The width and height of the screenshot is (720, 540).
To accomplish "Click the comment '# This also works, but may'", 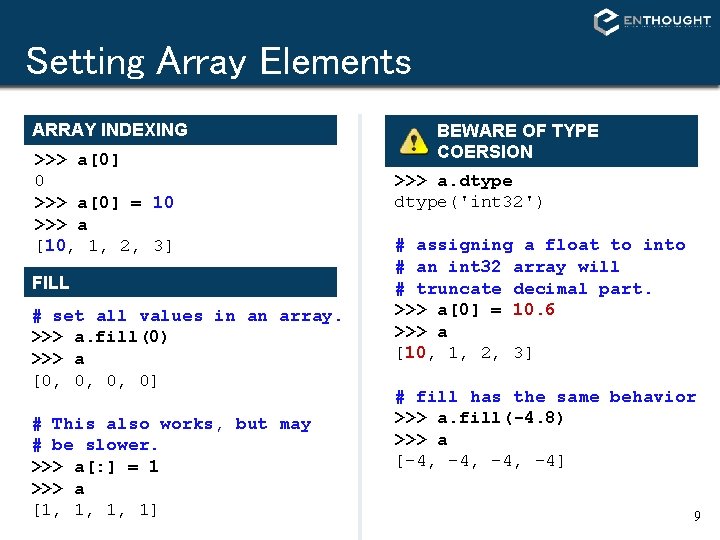I will (x=172, y=424).
